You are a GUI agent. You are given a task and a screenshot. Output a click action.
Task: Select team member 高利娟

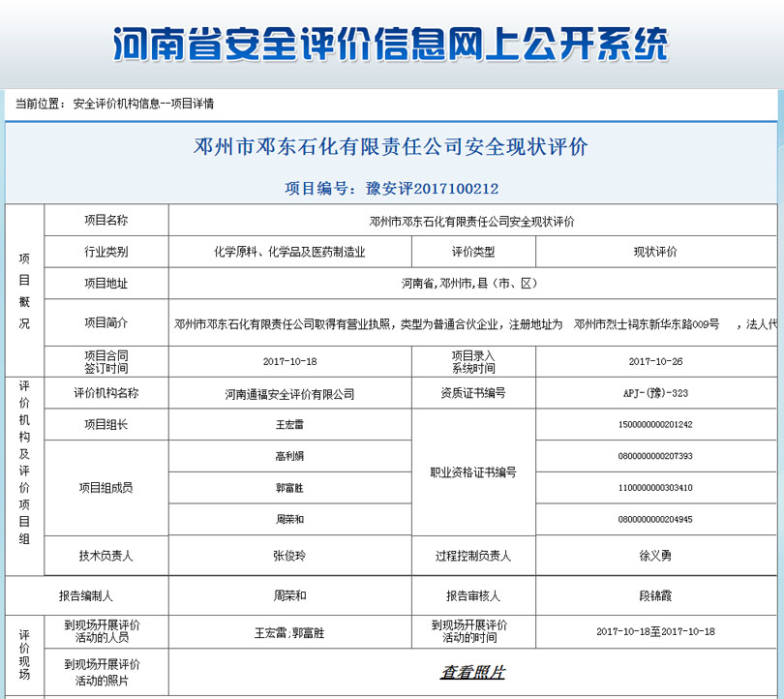290,456
